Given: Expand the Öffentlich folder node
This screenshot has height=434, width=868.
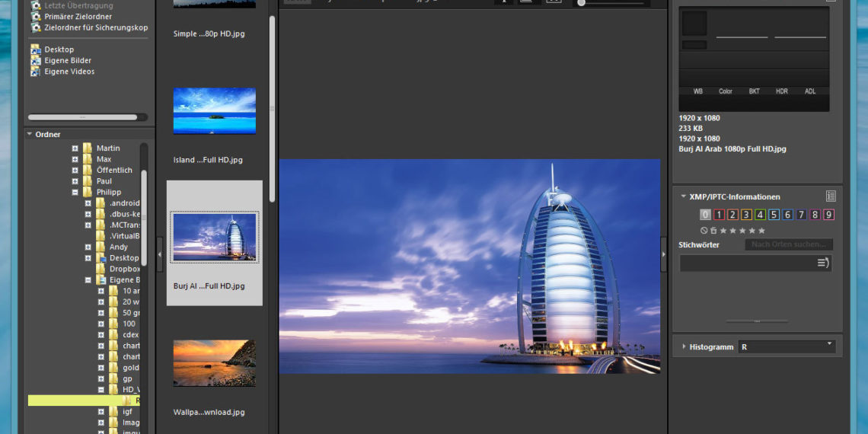Looking at the screenshot, I should (x=75, y=170).
